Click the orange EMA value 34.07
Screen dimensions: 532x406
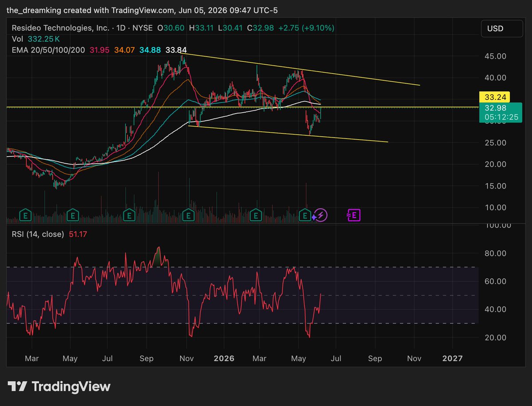(124, 50)
